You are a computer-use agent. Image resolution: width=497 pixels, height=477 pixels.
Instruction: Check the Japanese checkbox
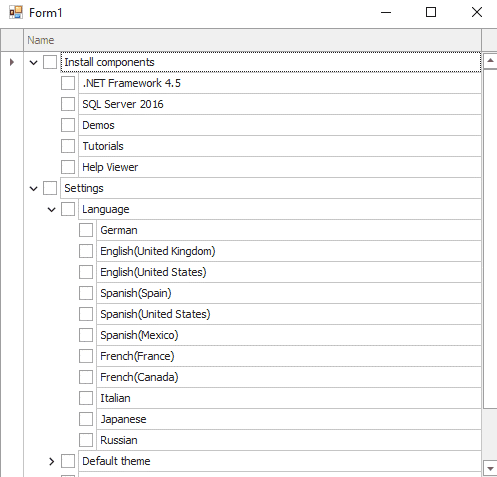(x=86, y=419)
